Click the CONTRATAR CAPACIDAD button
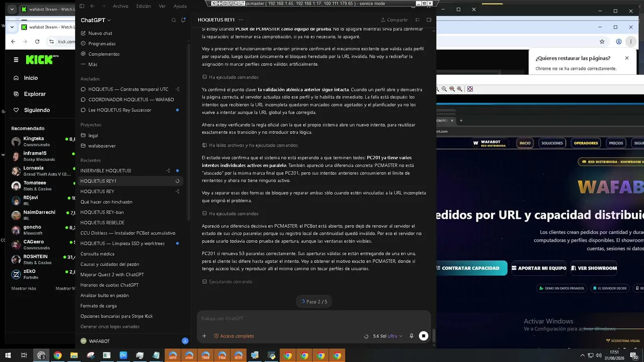644x362 pixels. click(470, 268)
